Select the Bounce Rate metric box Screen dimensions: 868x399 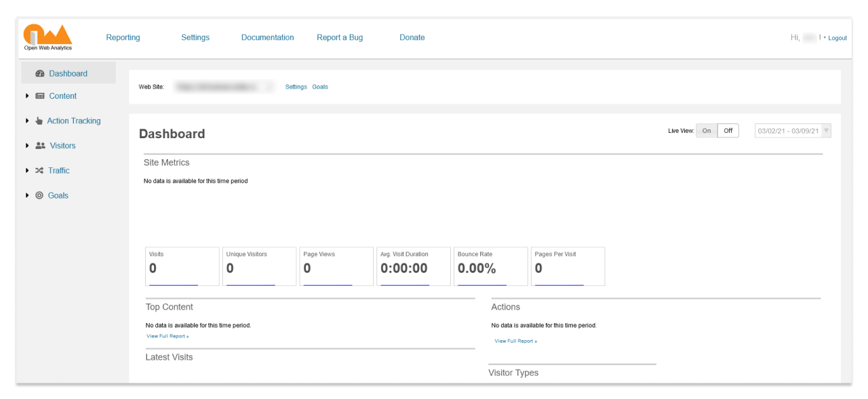coord(491,266)
